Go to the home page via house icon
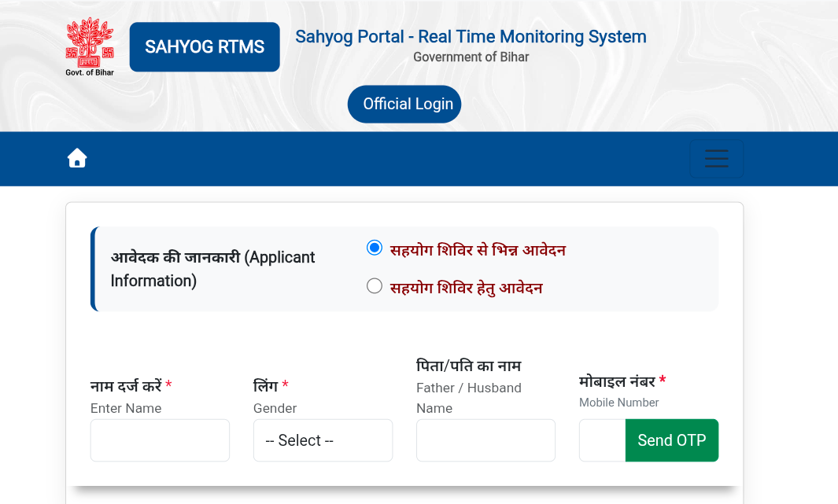The image size is (838, 504). click(77, 158)
